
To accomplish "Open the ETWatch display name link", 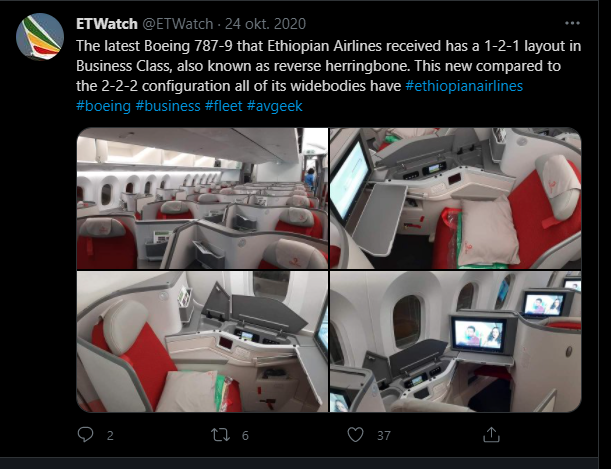I will [x=107, y=24].
